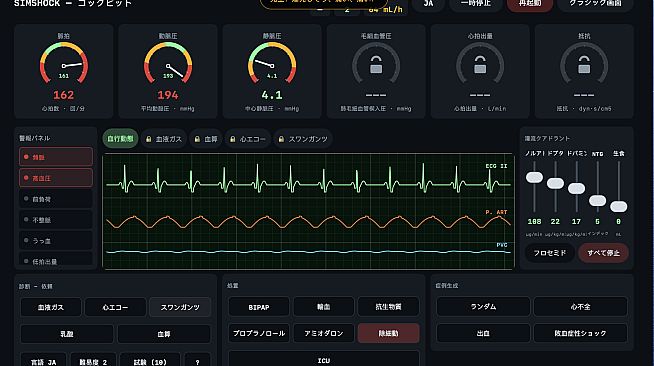Order 心エコー in the diagnostics panel
The width and height of the screenshot is (654, 366).
(116, 307)
